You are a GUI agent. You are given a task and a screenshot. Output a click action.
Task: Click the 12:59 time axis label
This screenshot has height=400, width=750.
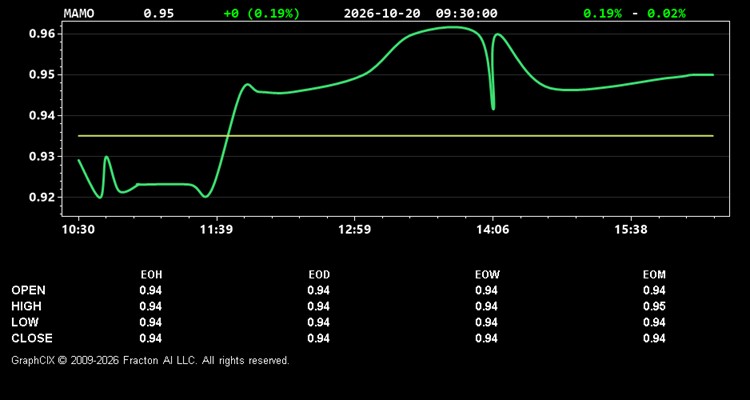354,230
